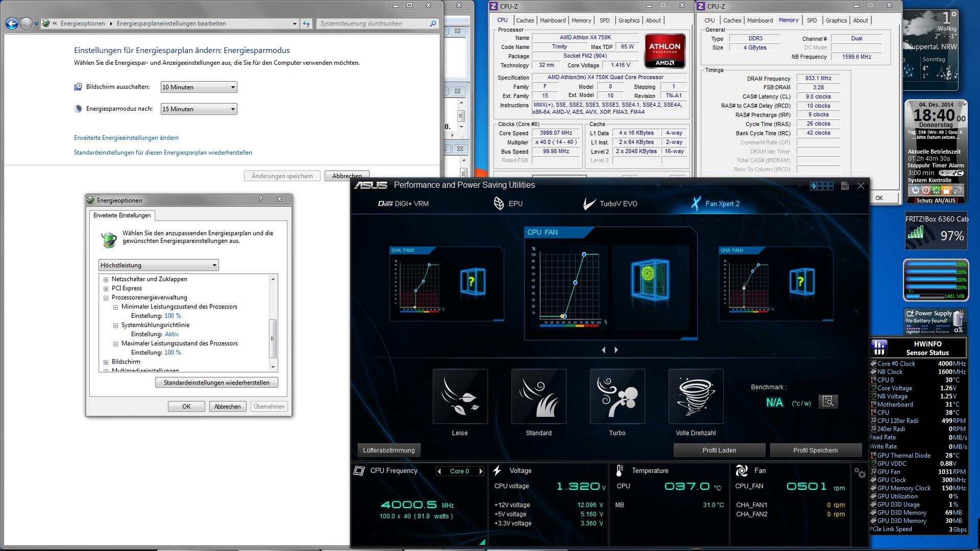Click the CHA FAN2 unknown-chassis icon
Screen dimensions: 980x551
(x=472, y=281)
